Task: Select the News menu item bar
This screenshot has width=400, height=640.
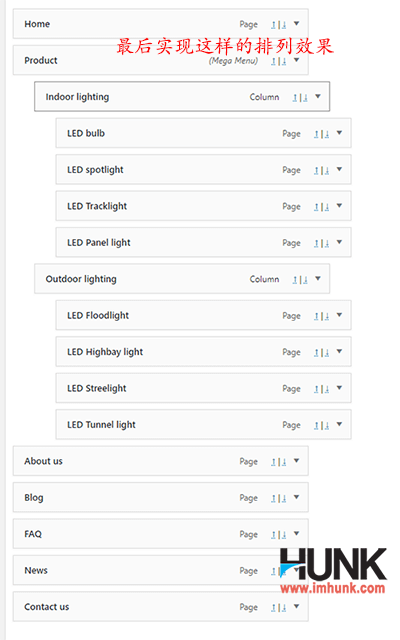Action: (160, 570)
